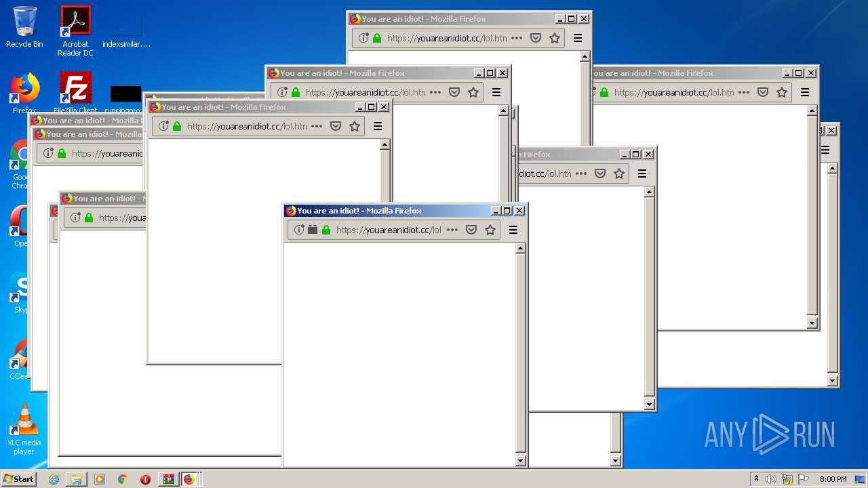The height and width of the screenshot is (488, 868).
Task: Open the hamburger menu in the active Firefox window
Action: click(x=513, y=230)
